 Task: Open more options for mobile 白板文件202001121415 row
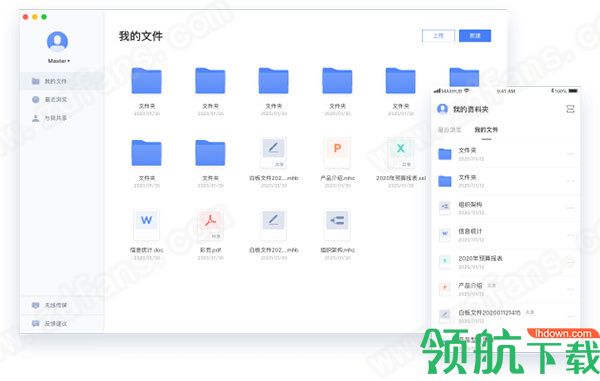(x=570, y=317)
